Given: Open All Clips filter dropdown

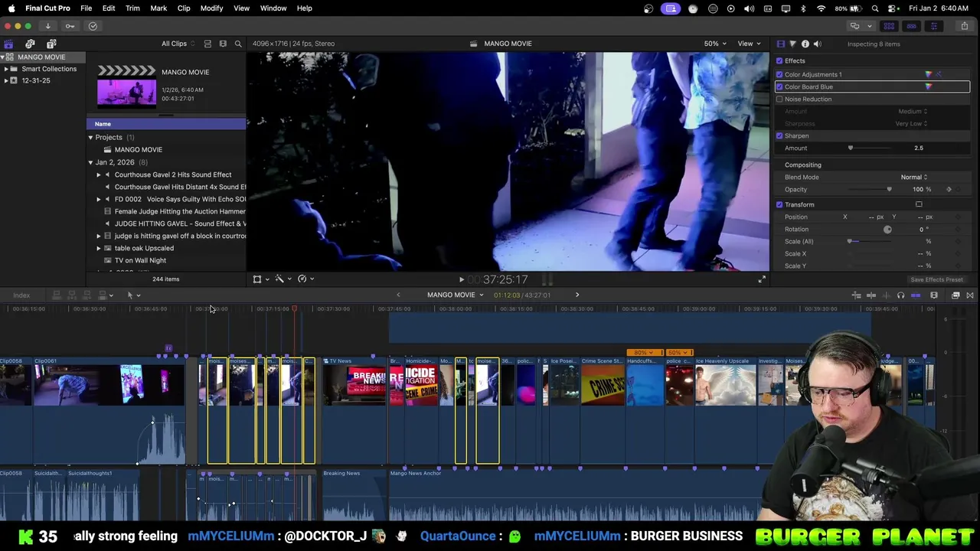Looking at the screenshot, I should click(x=178, y=44).
